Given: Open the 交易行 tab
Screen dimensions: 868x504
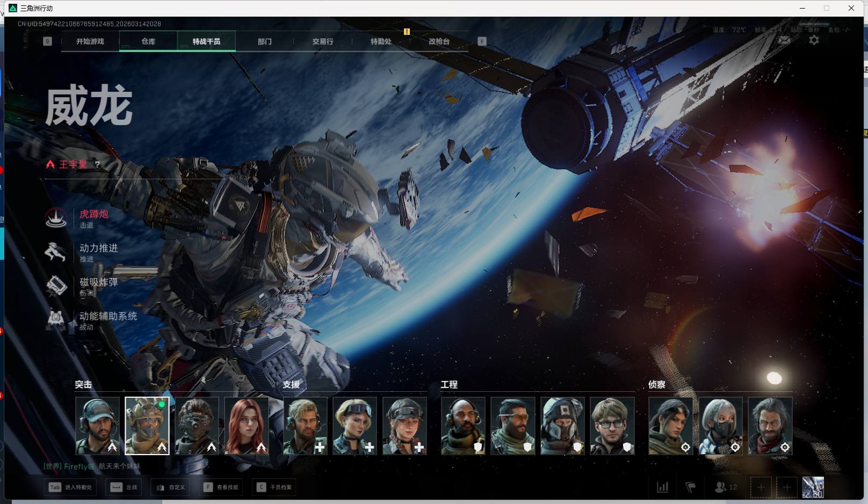Looking at the screenshot, I should (x=323, y=41).
